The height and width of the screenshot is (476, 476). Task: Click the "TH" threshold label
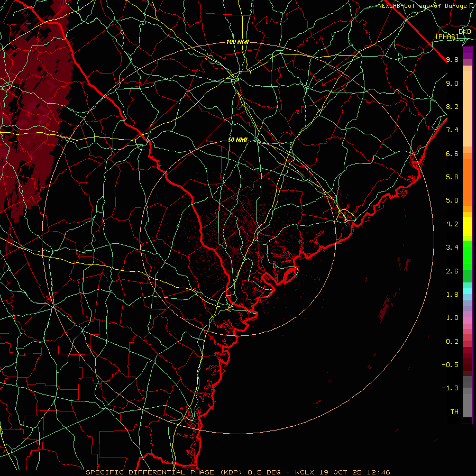tap(454, 412)
